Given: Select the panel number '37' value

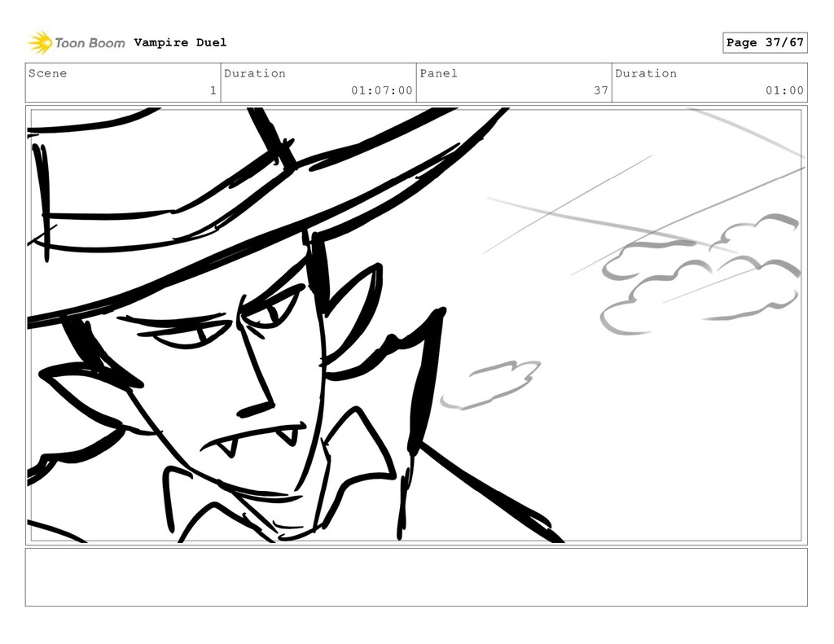Looking at the screenshot, I should 601,90.
